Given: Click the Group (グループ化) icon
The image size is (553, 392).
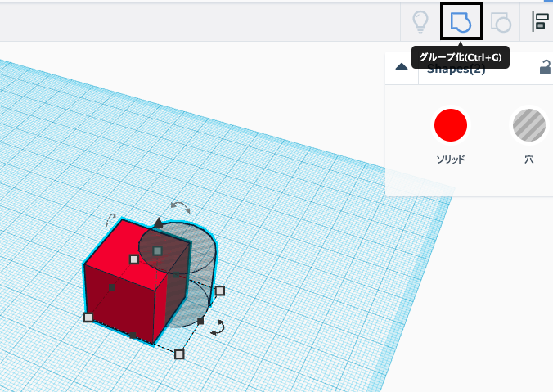Looking at the screenshot, I should [x=461, y=21].
